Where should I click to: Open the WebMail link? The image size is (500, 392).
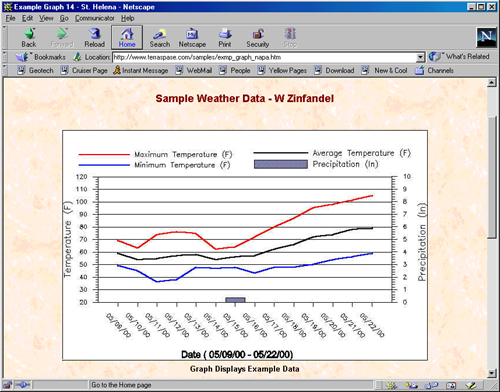pos(194,70)
